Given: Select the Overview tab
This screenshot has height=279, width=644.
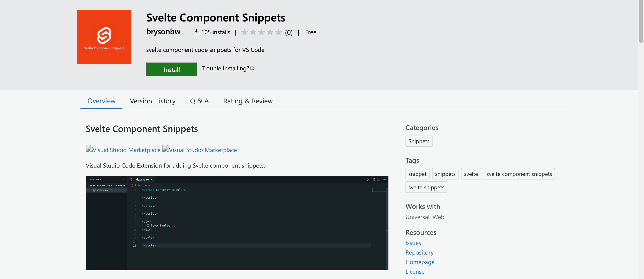Looking at the screenshot, I should click(101, 101).
